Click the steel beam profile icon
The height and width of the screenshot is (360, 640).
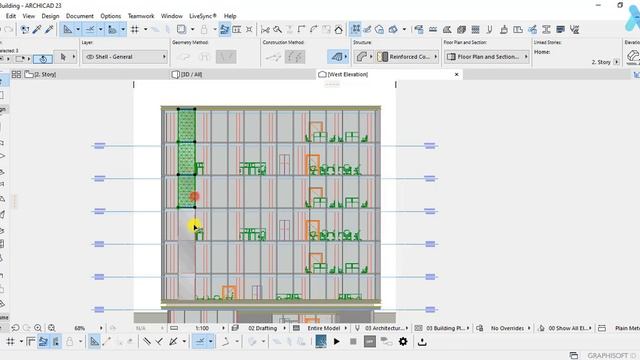[x=546, y=29]
